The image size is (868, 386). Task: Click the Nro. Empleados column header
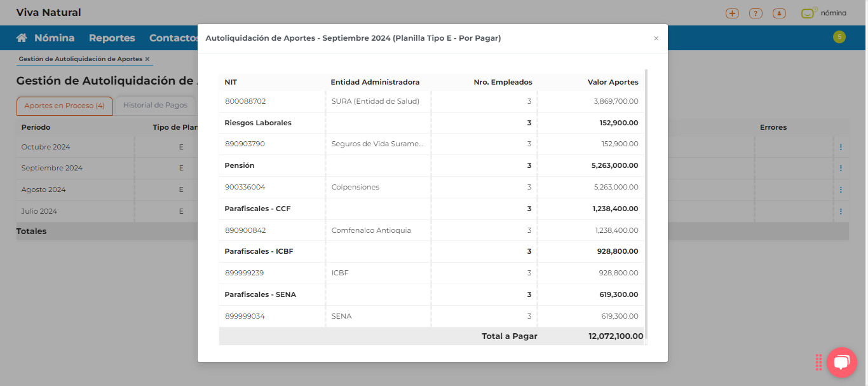pos(503,82)
